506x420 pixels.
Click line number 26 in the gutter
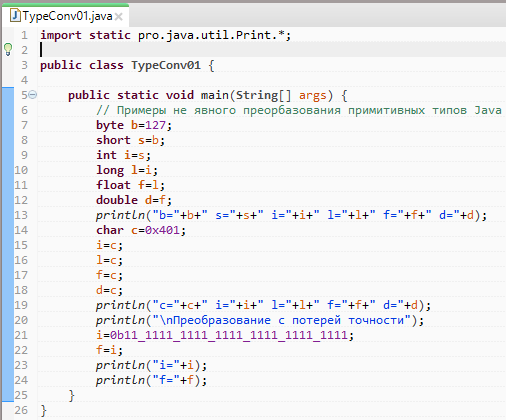click(x=21, y=410)
